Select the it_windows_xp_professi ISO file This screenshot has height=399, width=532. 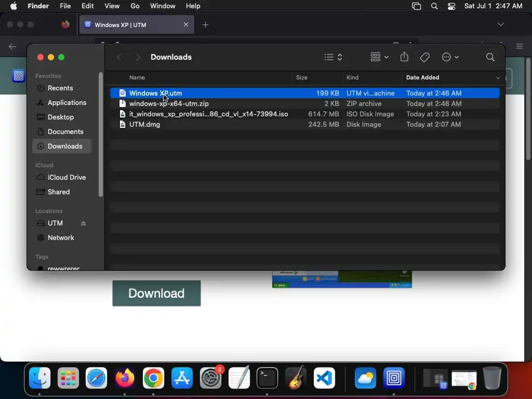[304, 114]
